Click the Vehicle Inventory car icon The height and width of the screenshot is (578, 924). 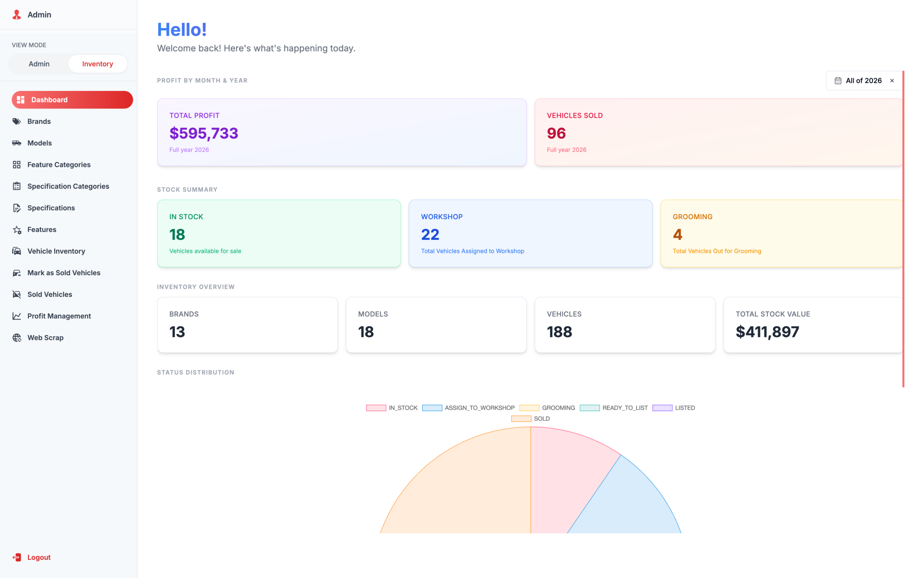tap(16, 251)
